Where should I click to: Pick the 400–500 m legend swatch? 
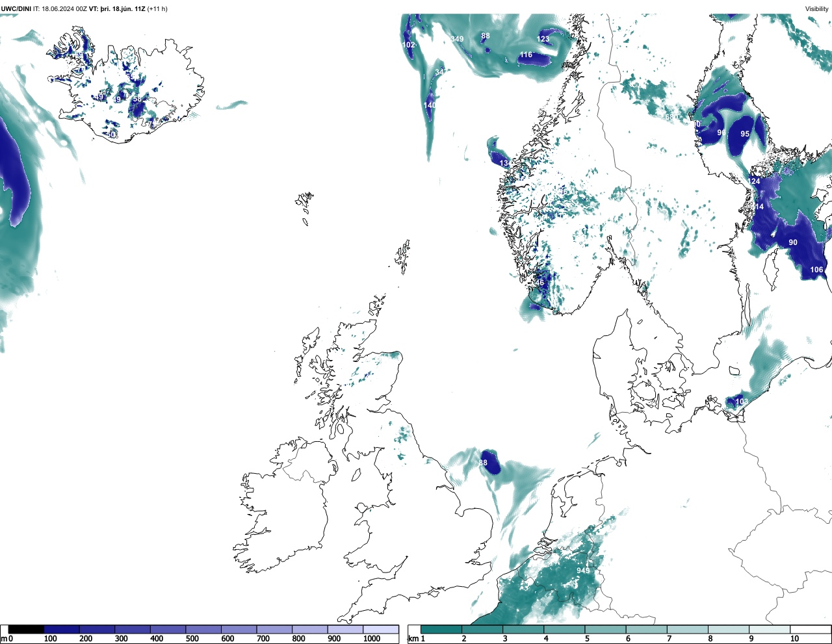click(x=168, y=629)
